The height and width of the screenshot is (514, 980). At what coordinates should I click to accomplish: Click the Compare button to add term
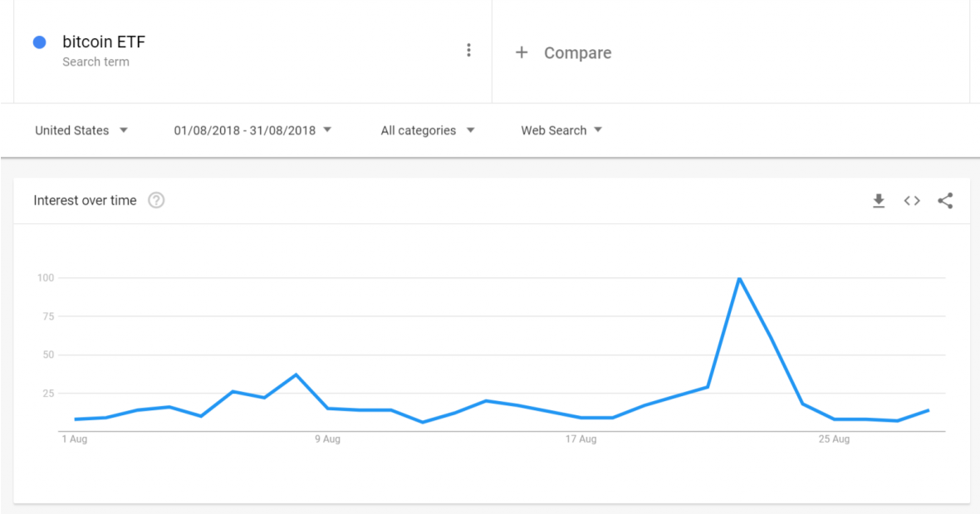[x=577, y=53]
